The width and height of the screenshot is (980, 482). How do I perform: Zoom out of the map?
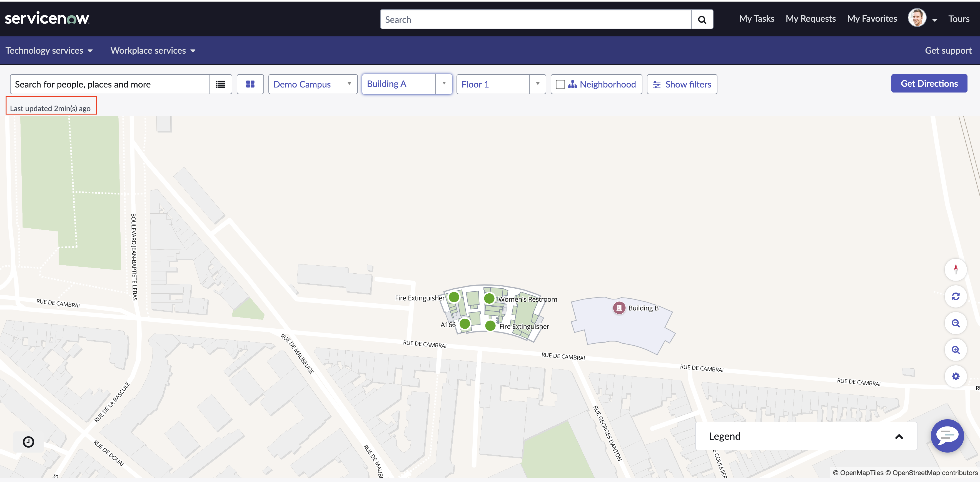pos(956,323)
